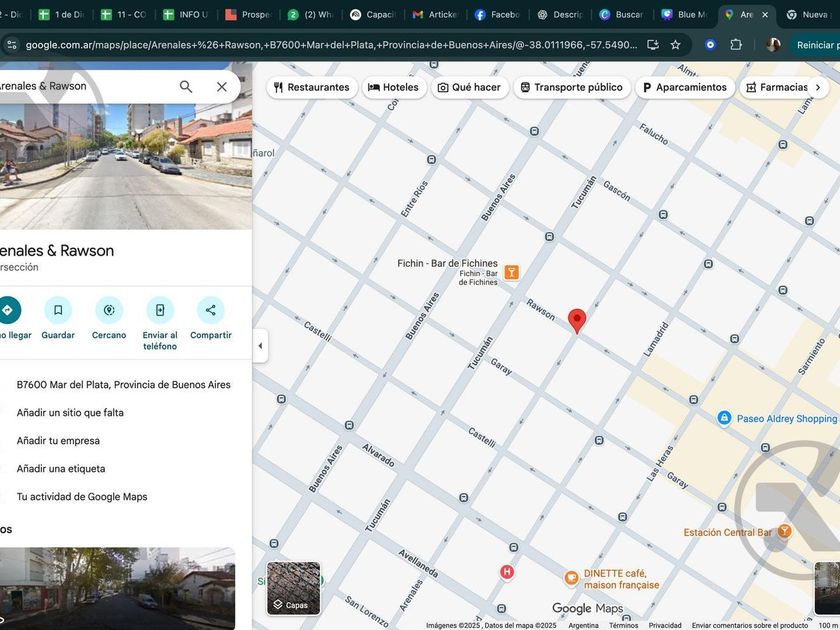Clear the search box with X icon
840x630 pixels.
click(x=222, y=87)
